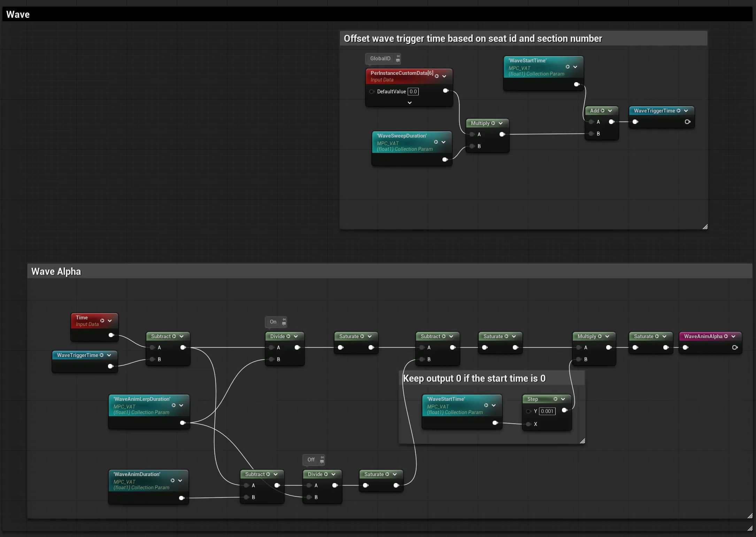The height and width of the screenshot is (537, 756).
Task: Click the resize handle of Keep output 0 comment
Action: [582, 441]
